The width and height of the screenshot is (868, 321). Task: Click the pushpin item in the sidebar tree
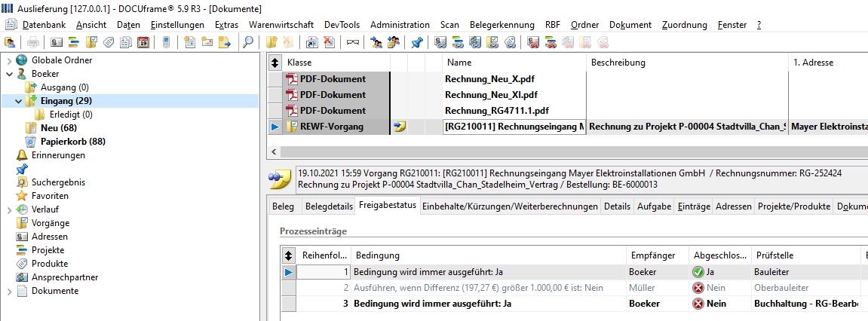point(22,169)
